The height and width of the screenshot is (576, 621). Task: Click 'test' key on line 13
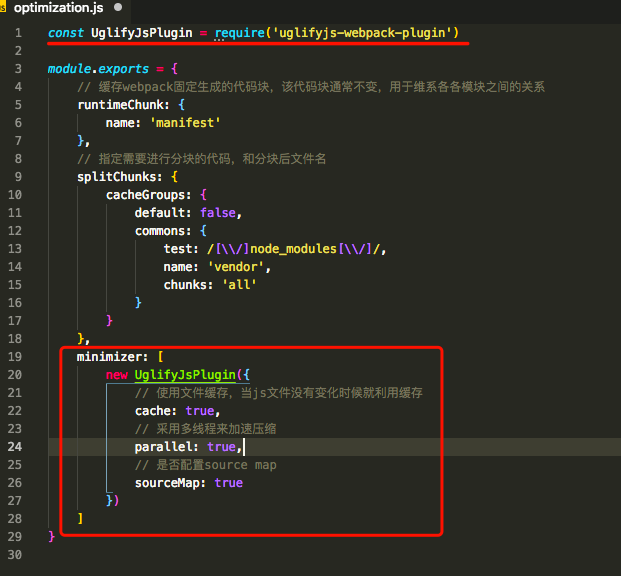tap(178, 249)
